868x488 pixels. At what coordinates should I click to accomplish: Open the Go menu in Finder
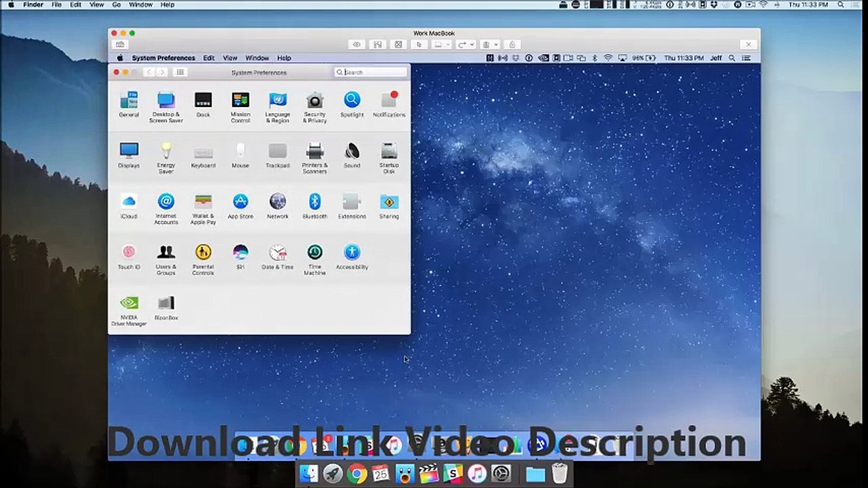point(117,5)
